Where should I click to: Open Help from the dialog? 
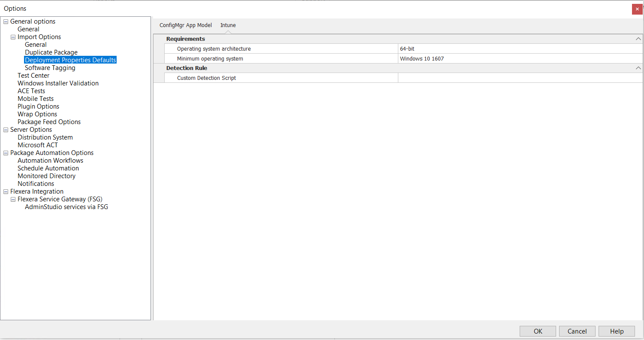coord(617,331)
